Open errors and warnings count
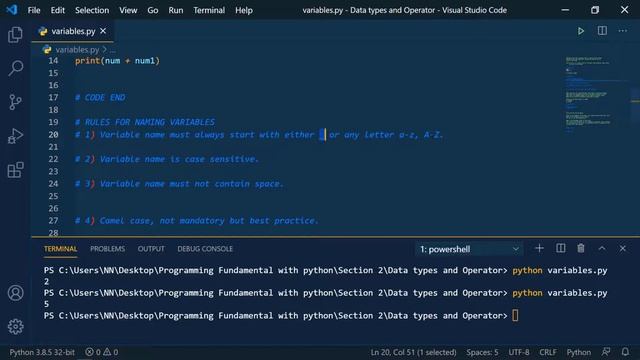640x360 pixels. pos(102,352)
